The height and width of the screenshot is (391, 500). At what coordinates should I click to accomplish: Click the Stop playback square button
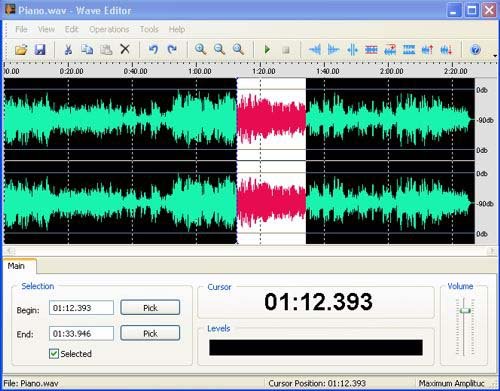pyautogui.click(x=286, y=50)
